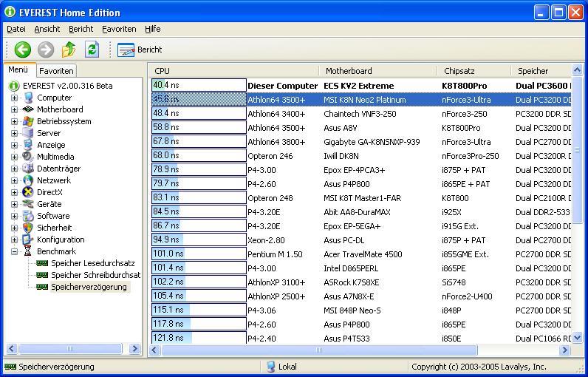
Task: Select the MSI K8N Neo2 Platinum row
Action: [361, 100]
